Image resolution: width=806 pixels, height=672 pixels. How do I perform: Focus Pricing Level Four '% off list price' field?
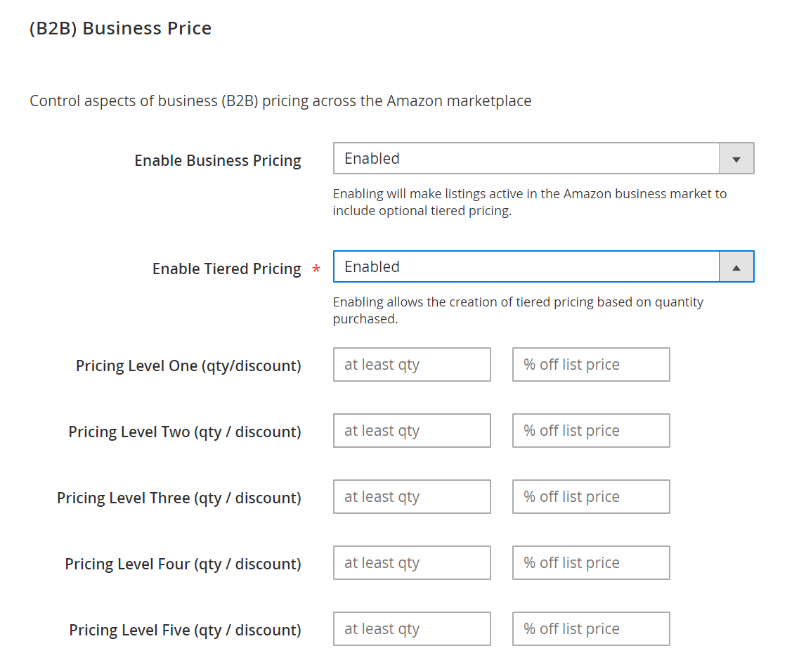point(591,562)
